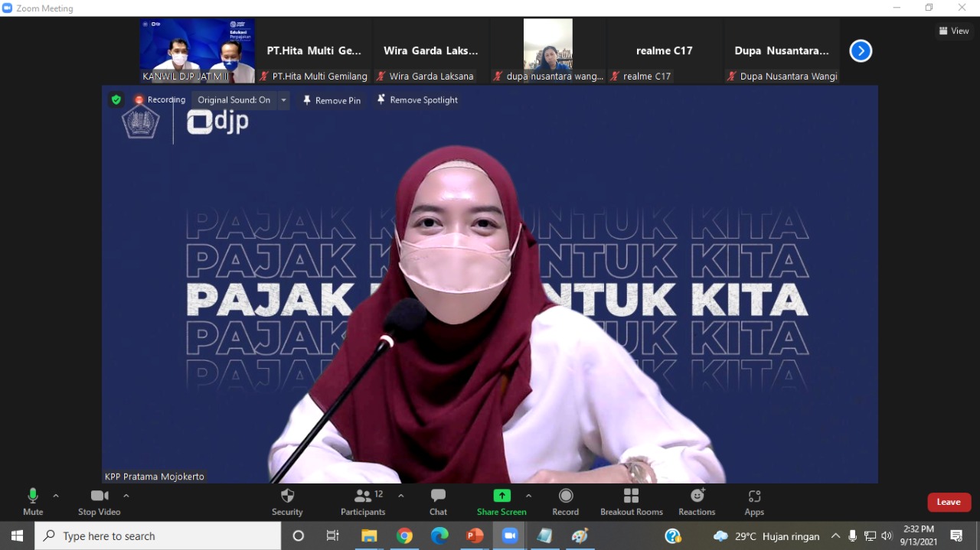Click the green encryption shield icon
980x550 pixels.
click(x=116, y=99)
